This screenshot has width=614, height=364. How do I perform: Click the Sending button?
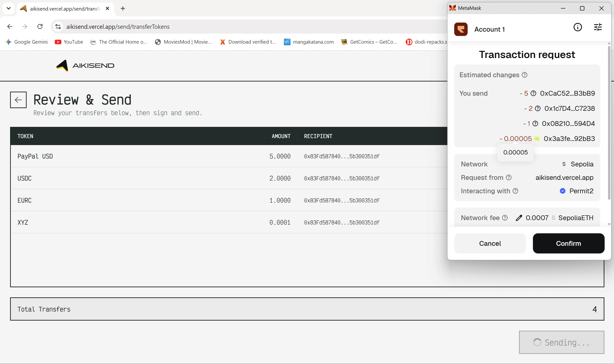pyautogui.click(x=561, y=342)
